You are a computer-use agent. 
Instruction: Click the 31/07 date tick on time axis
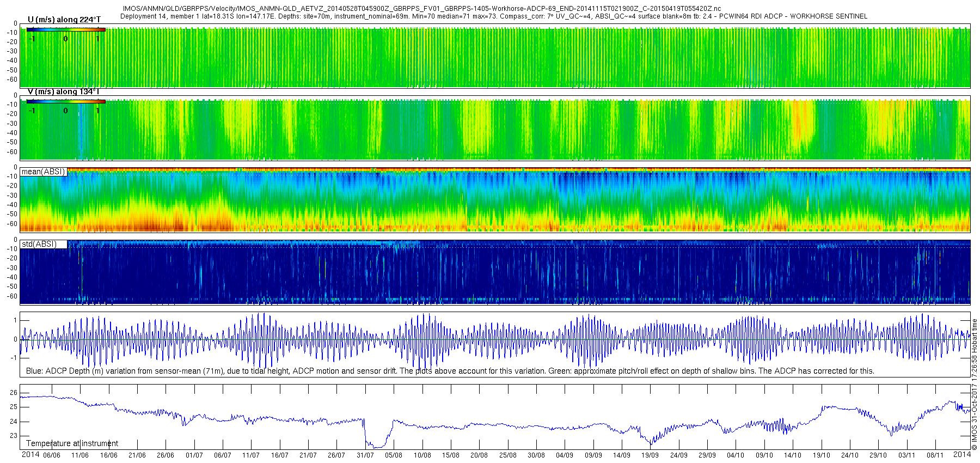coord(365,455)
